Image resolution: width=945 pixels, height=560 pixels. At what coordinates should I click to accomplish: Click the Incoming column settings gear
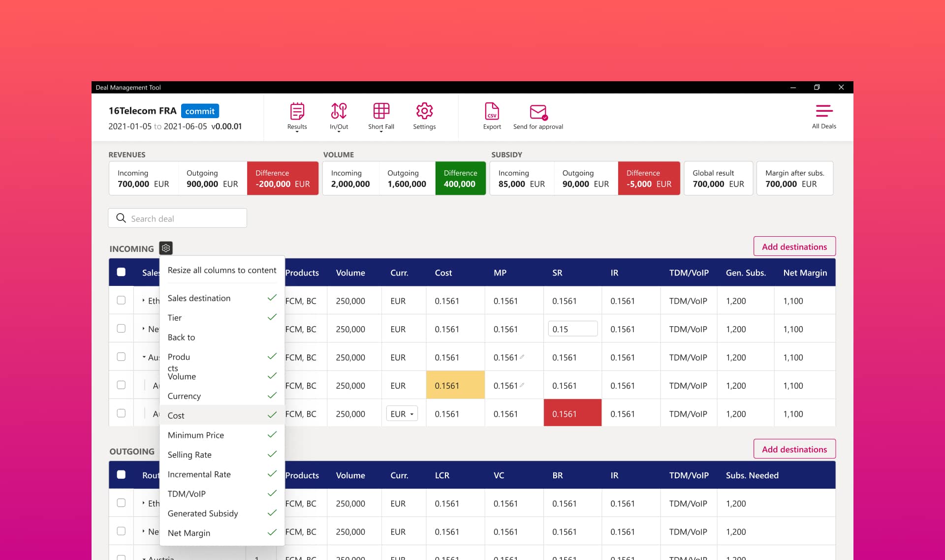(x=166, y=248)
